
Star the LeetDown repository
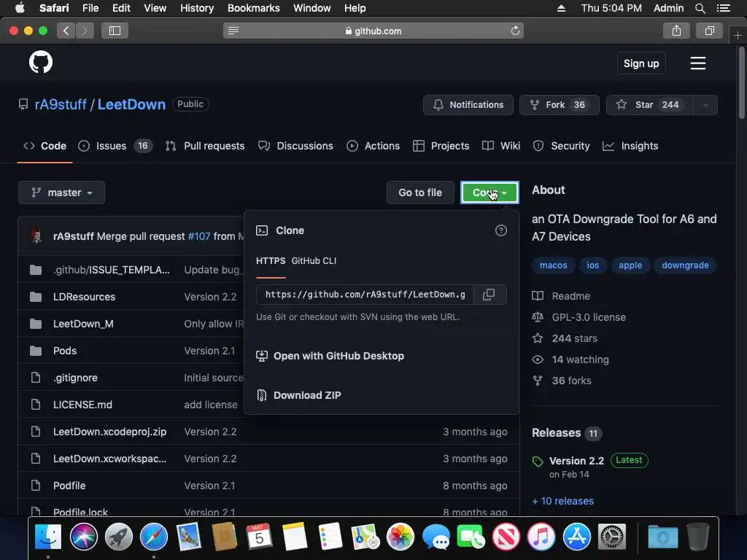click(650, 105)
